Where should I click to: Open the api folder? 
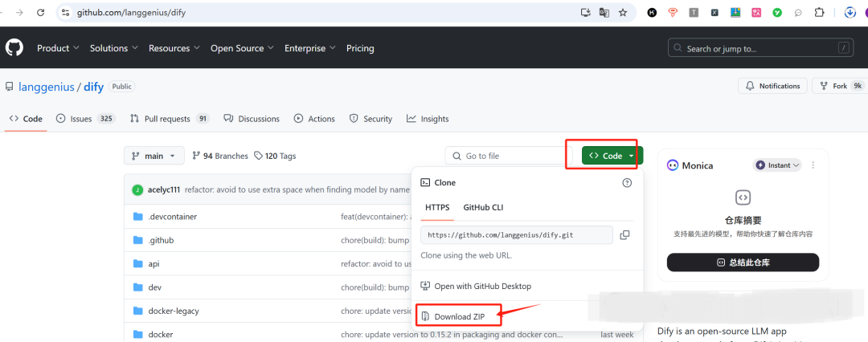click(x=154, y=264)
